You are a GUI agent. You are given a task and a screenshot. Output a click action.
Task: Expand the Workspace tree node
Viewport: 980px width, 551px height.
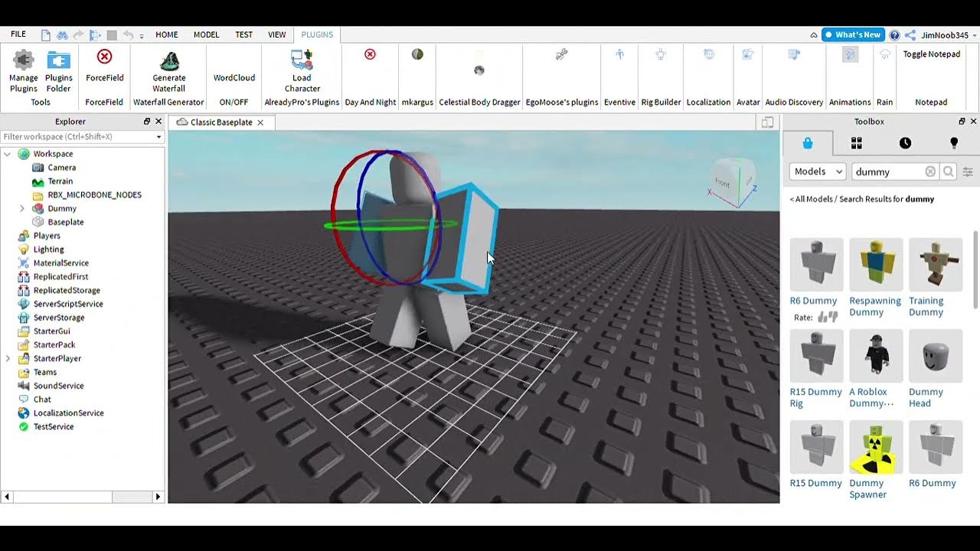(x=8, y=154)
